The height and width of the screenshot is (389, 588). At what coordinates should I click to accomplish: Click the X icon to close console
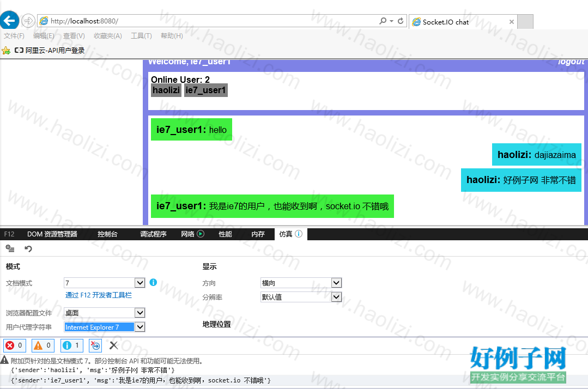114,345
